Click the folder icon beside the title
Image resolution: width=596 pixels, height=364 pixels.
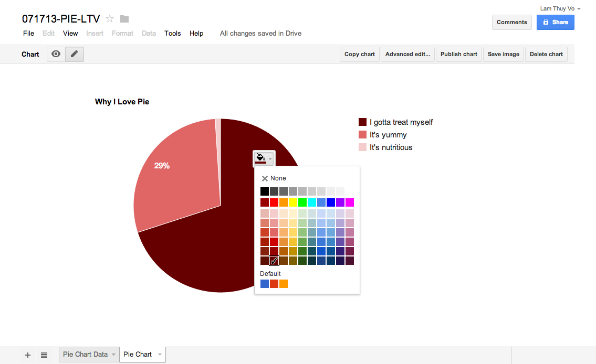(x=124, y=18)
